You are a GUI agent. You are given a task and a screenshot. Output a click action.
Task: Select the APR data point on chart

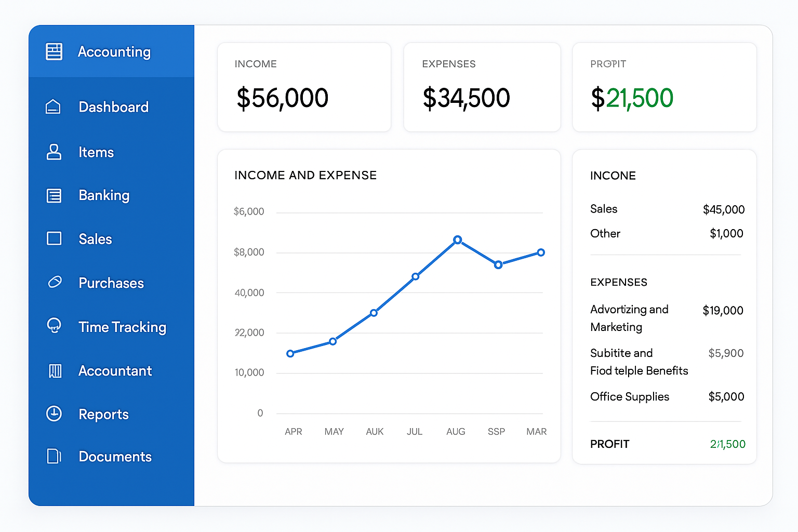[x=290, y=353]
